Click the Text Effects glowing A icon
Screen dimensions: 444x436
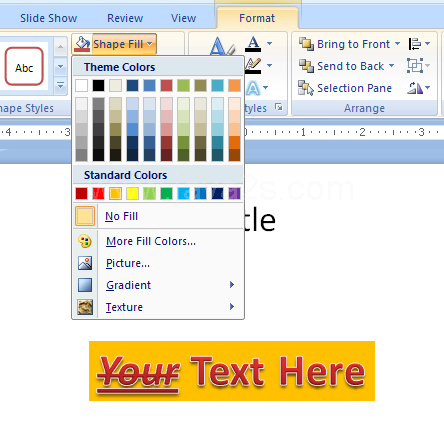tap(253, 88)
